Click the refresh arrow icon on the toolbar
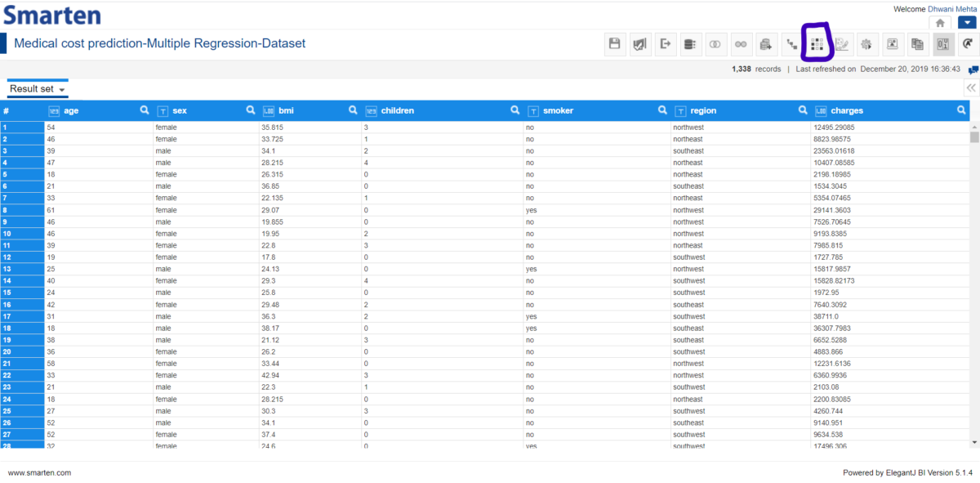 [967, 44]
